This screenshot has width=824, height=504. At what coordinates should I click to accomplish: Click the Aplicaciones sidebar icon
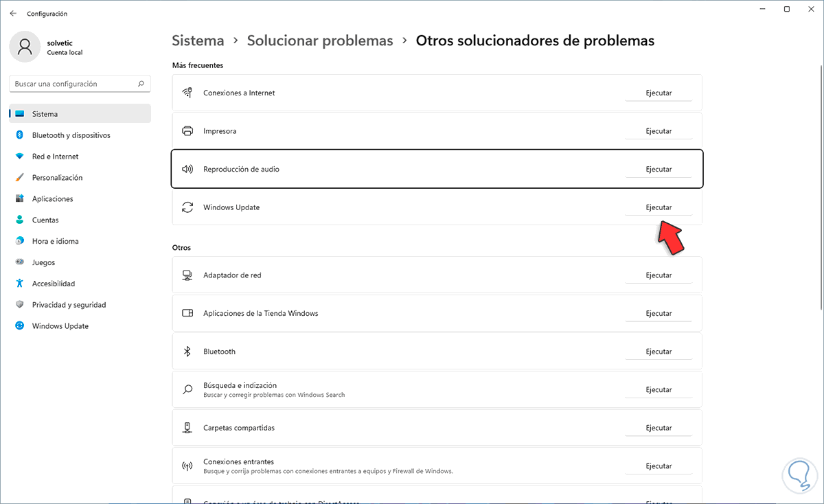tap(19, 199)
